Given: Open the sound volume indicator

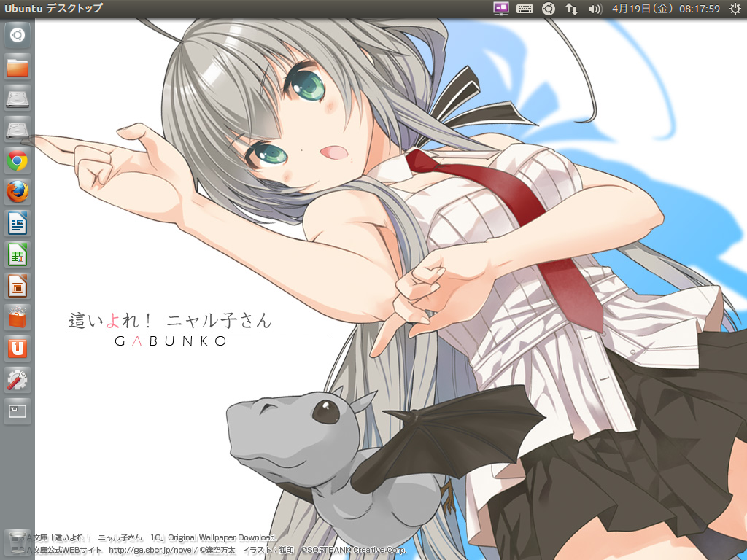Looking at the screenshot, I should (595, 9).
